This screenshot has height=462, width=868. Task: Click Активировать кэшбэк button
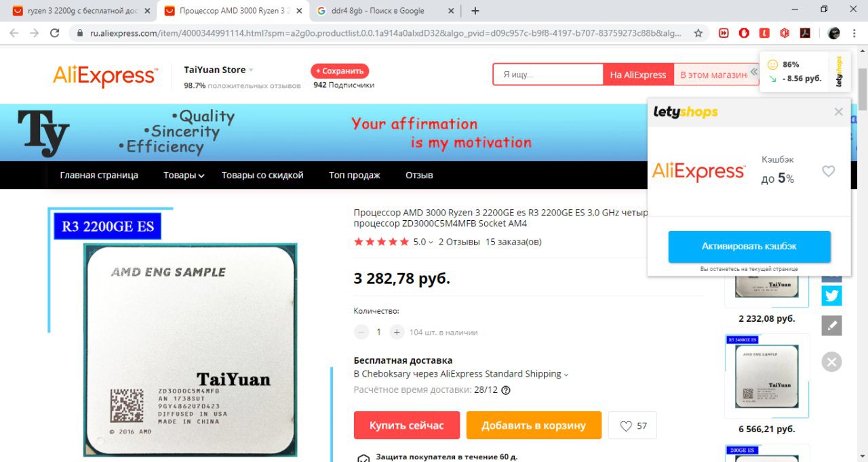(749, 247)
